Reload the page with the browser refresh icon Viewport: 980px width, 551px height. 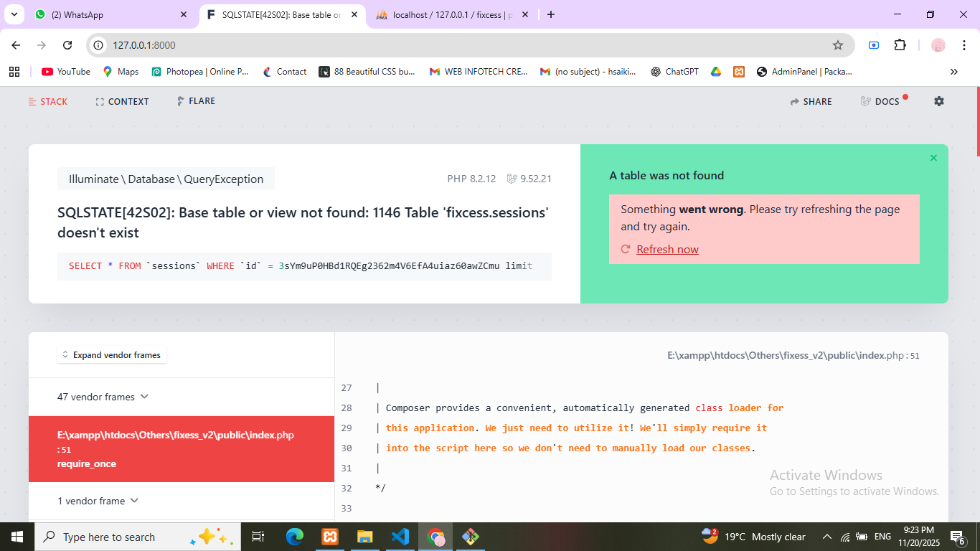67,45
